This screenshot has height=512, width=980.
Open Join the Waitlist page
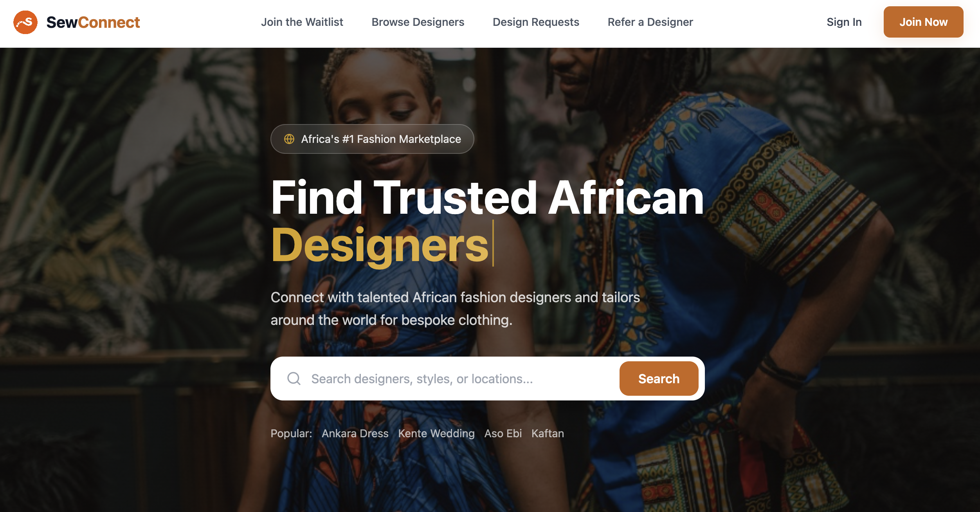[x=302, y=22]
